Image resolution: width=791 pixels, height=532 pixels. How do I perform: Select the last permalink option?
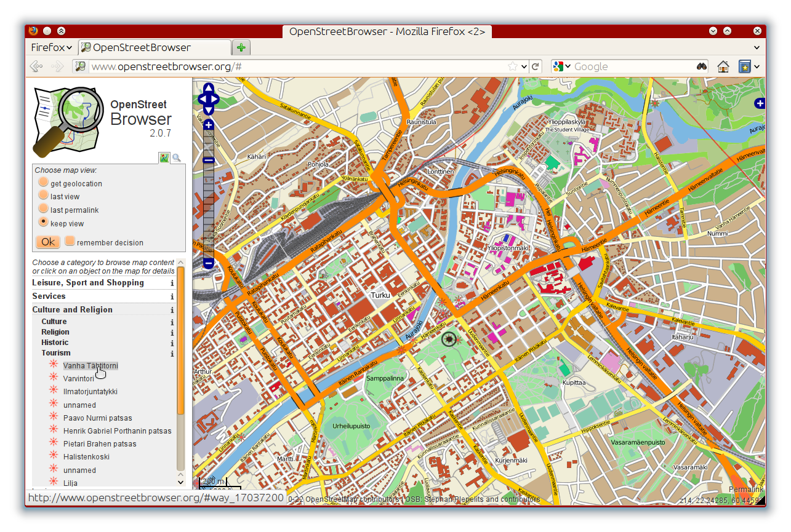43,208
